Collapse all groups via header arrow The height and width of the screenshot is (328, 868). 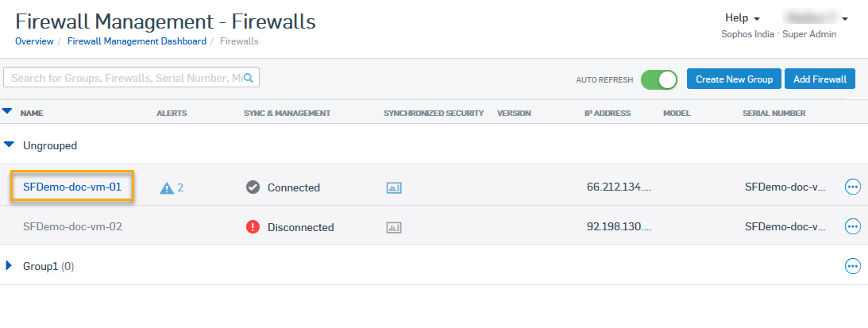coord(7,112)
